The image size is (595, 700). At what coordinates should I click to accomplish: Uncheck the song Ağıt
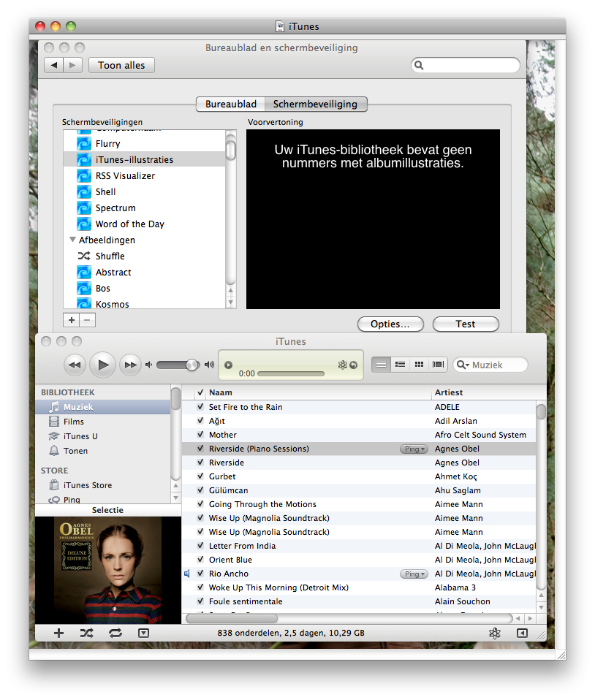[200, 421]
